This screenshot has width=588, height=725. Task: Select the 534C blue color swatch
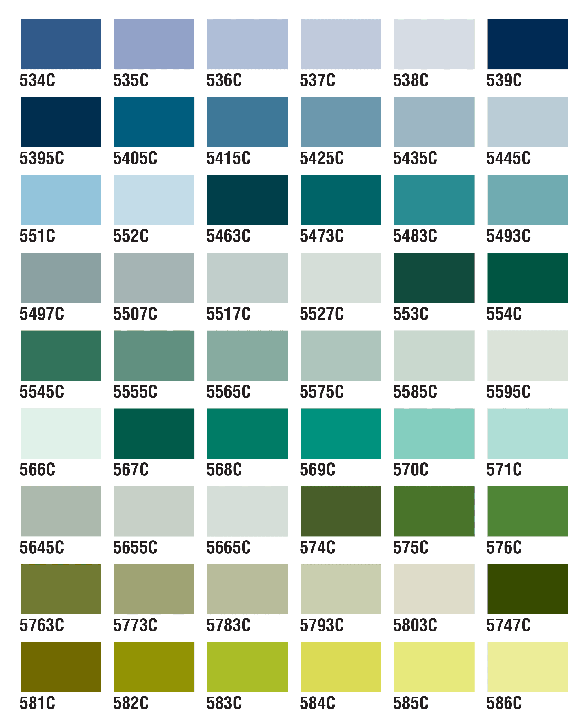(x=61, y=44)
